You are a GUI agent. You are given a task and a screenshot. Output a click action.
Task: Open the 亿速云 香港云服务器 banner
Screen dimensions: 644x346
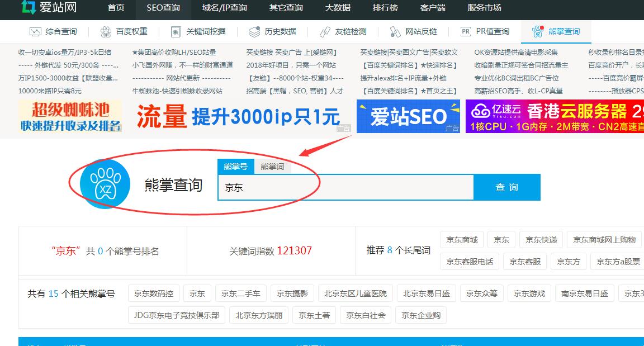[555, 116]
